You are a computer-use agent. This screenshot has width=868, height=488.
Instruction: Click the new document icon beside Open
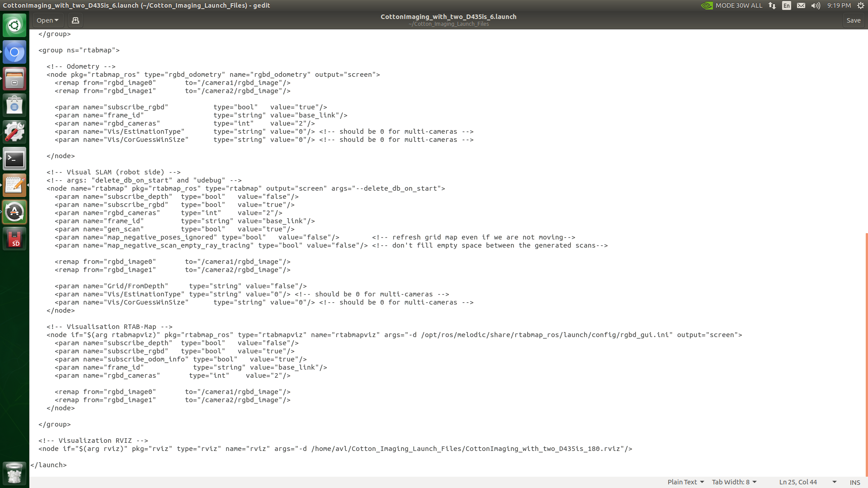(75, 20)
